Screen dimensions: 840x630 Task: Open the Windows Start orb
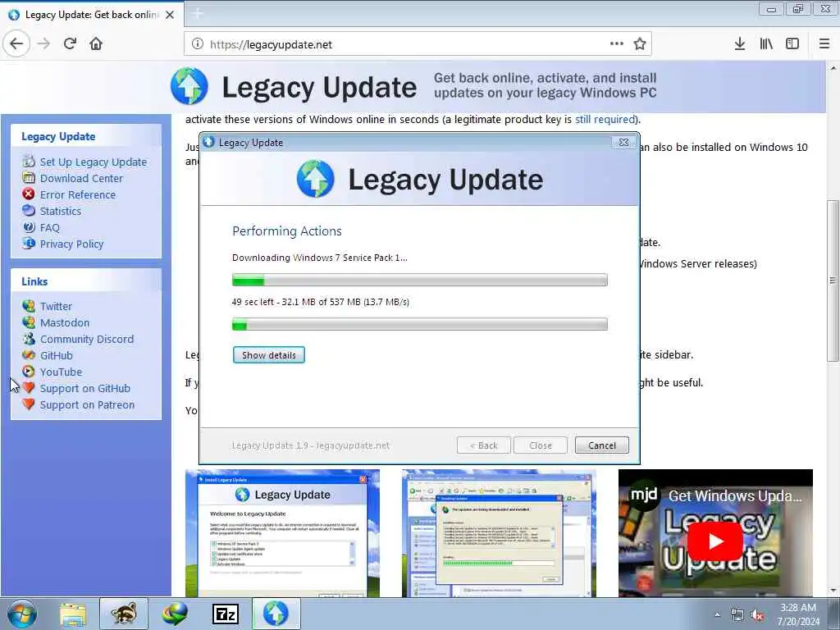(x=22, y=614)
